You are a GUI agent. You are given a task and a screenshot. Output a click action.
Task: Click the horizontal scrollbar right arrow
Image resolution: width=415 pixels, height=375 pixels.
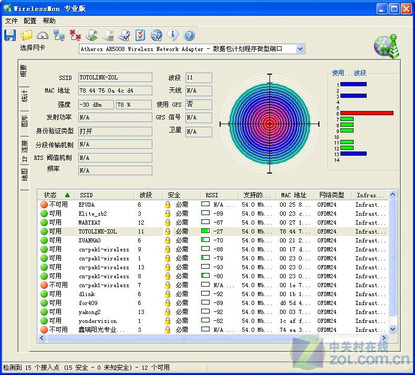[x=384, y=338]
